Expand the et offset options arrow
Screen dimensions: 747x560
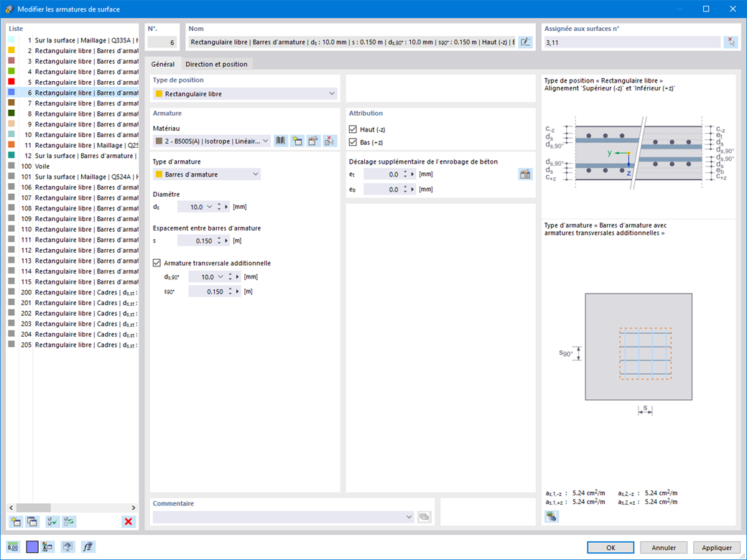coord(413,174)
